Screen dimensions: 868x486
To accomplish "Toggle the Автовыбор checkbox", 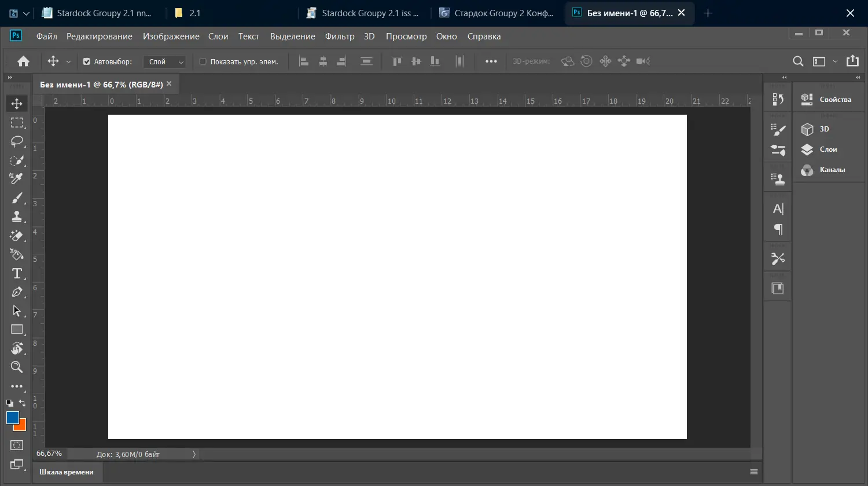I will [x=87, y=61].
